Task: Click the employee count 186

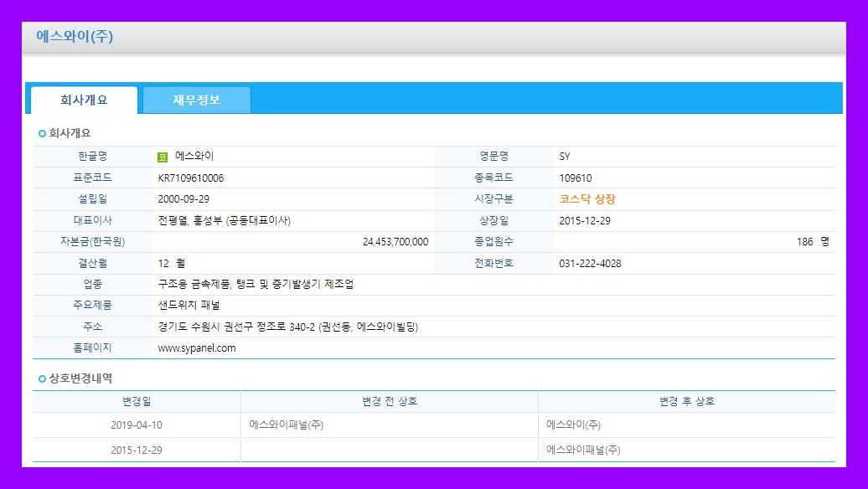Action: (x=805, y=242)
